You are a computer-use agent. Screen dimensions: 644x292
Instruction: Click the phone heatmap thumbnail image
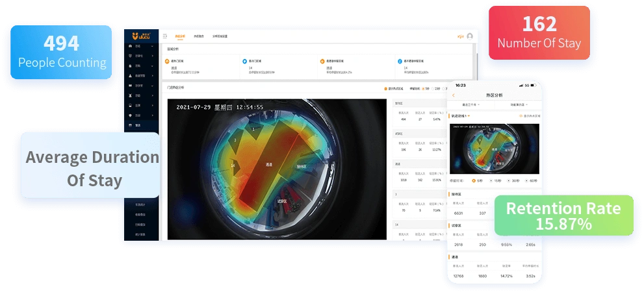tap(495, 149)
